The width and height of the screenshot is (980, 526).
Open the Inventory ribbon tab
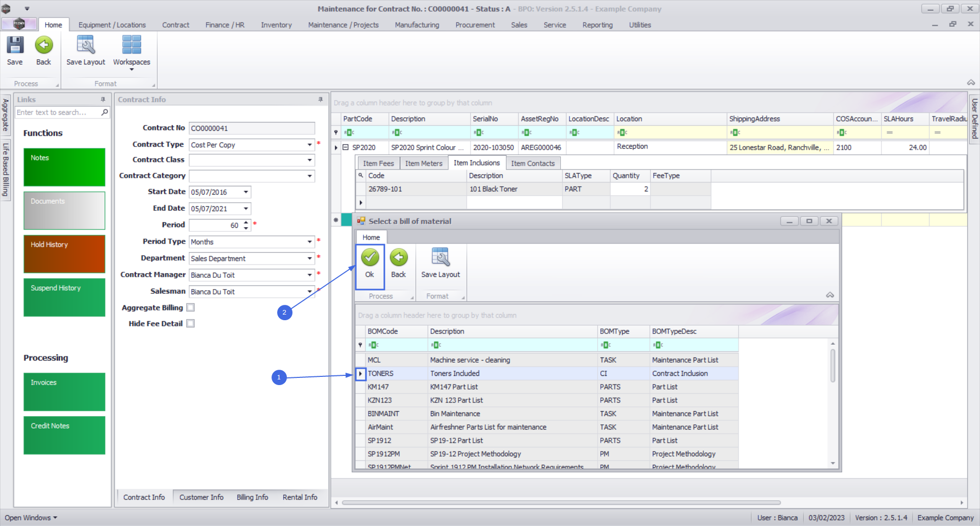click(x=276, y=25)
